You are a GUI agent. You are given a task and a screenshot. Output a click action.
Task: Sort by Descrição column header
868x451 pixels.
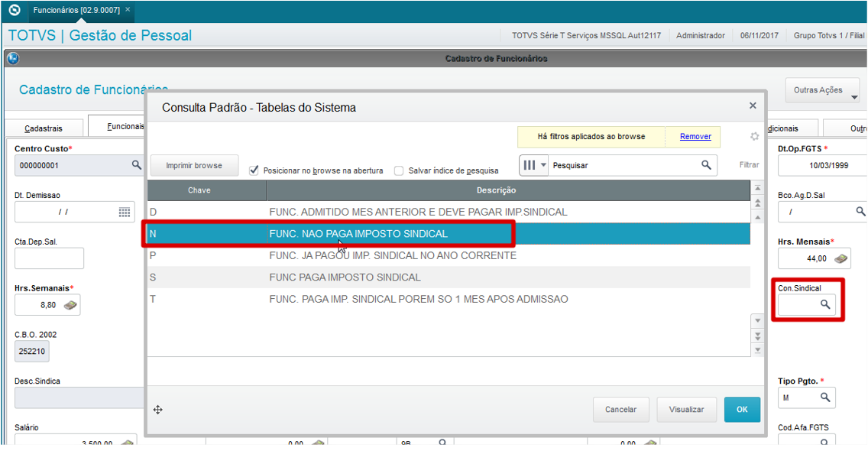click(x=508, y=190)
